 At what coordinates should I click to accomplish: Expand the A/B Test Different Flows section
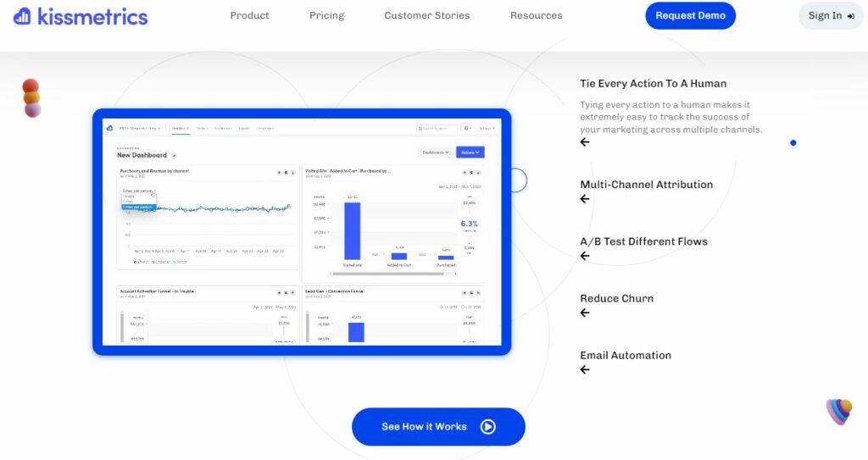pyautogui.click(x=643, y=242)
